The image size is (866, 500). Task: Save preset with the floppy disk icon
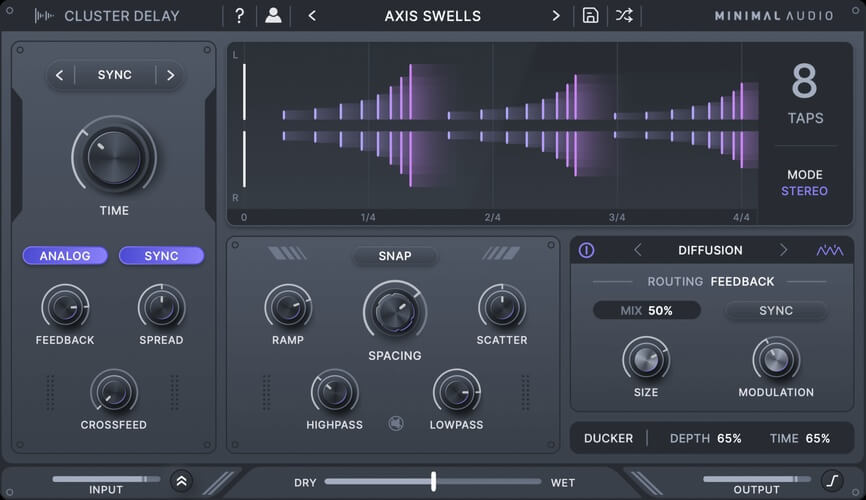point(590,16)
